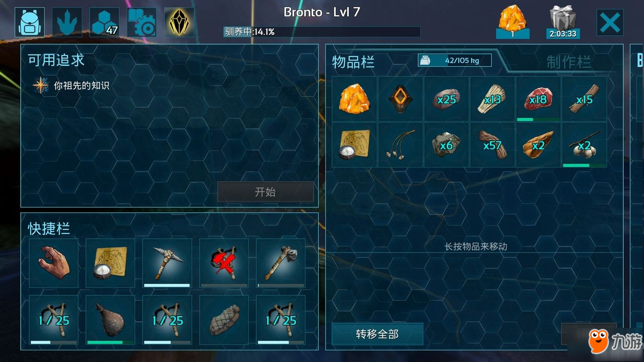Open the crafting gear settings icon
Image resolution: width=644 pixels, height=362 pixels.
coord(142,22)
